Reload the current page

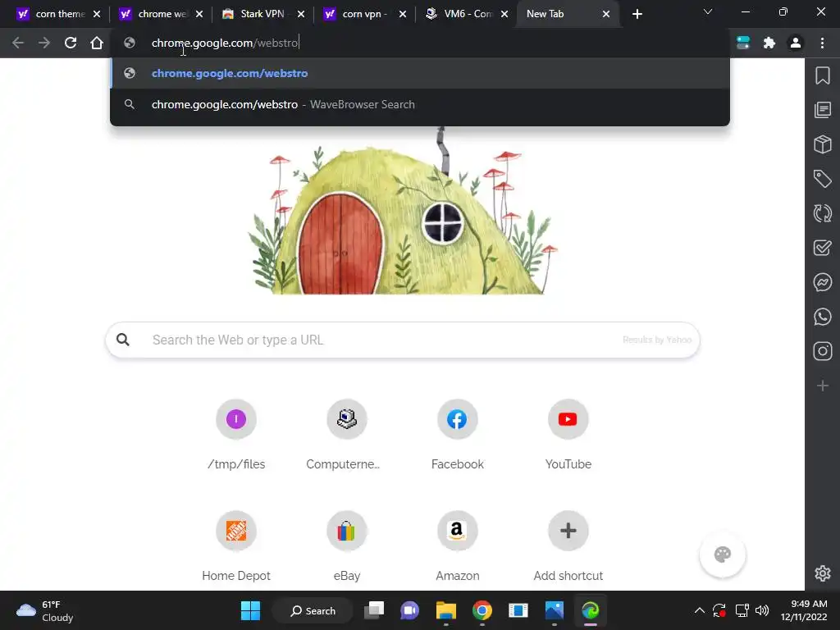(x=71, y=43)
